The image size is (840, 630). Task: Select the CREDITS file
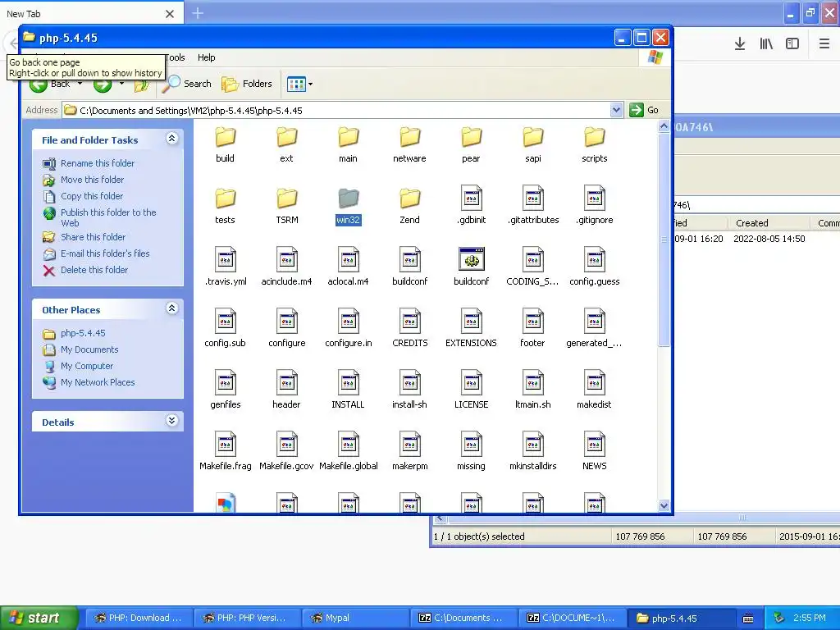(410, 328)
